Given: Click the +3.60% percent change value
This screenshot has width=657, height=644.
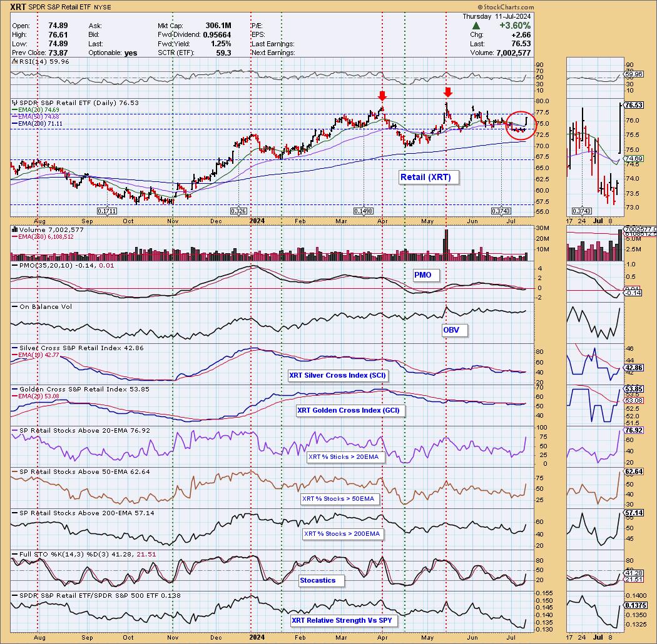Looking at the screenshot, I should (514, 26).
